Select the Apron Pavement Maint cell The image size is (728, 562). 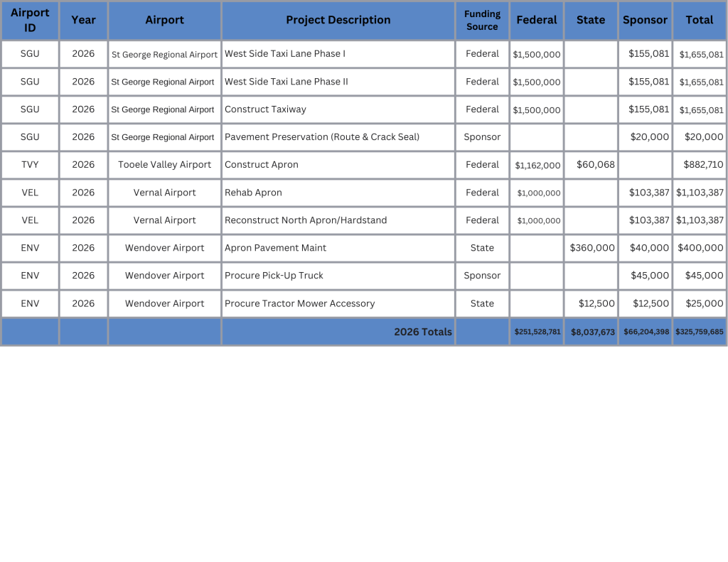tap(276, 248)
